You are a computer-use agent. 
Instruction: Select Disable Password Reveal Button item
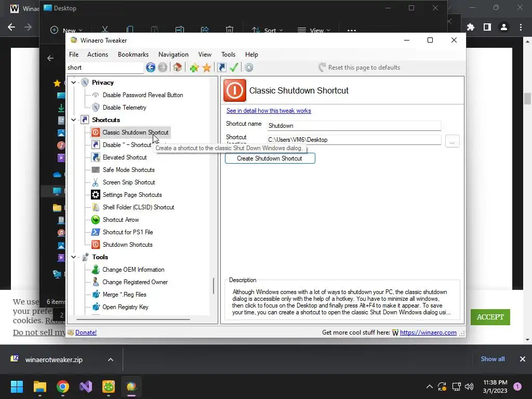pos(143,95)
